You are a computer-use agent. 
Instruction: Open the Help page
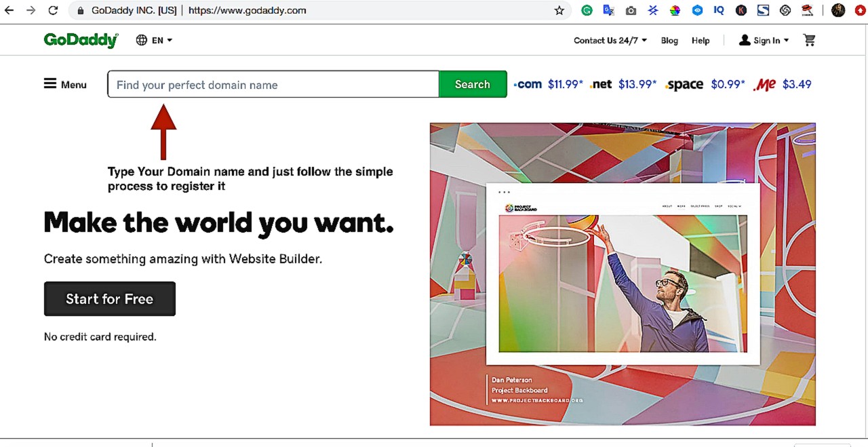[x=701, y=41]
